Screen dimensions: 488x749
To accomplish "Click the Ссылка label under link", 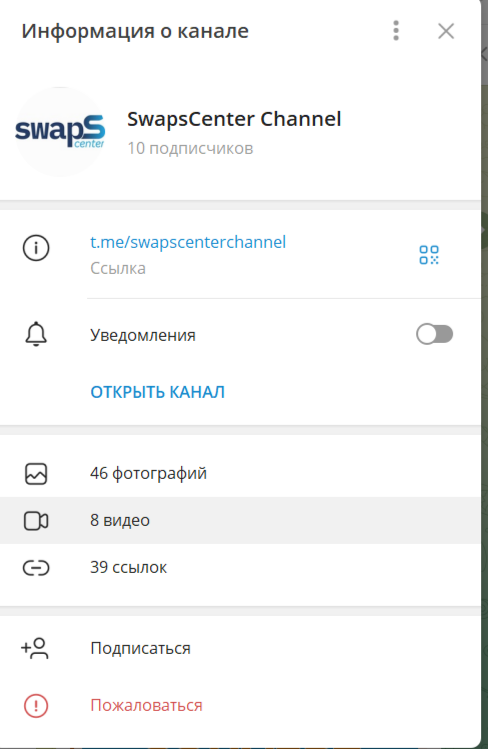I will (x=118, y=268).
